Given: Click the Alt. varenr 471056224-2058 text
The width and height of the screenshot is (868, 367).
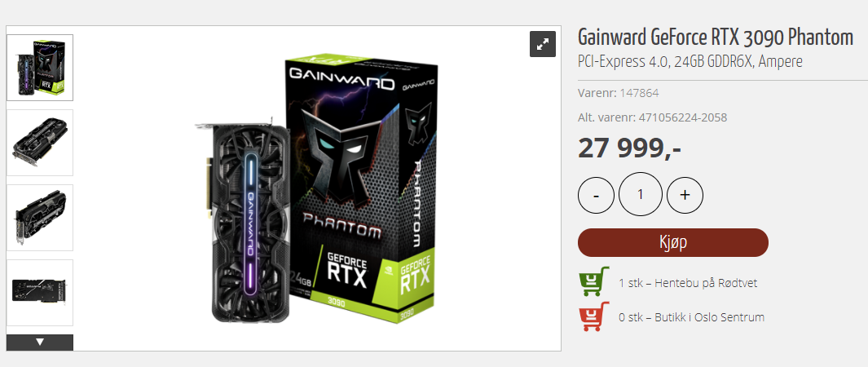Looking at the screenshot, I should point(653,117).
